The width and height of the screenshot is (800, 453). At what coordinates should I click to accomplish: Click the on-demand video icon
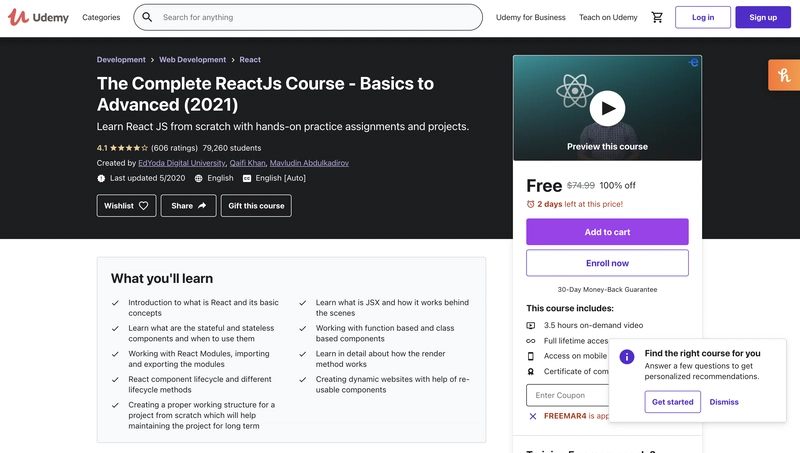point(531,325)
